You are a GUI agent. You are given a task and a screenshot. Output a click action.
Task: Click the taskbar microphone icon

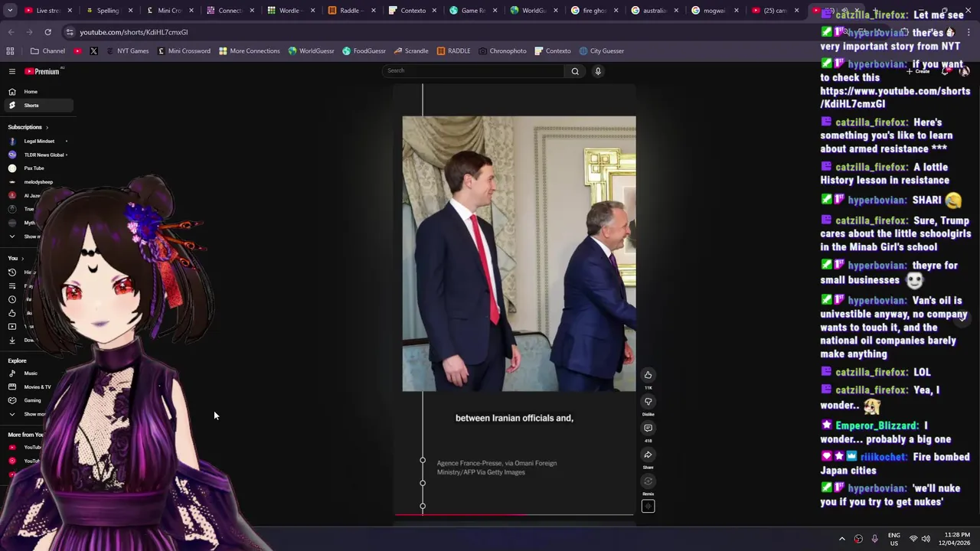[x=874, y=539]
